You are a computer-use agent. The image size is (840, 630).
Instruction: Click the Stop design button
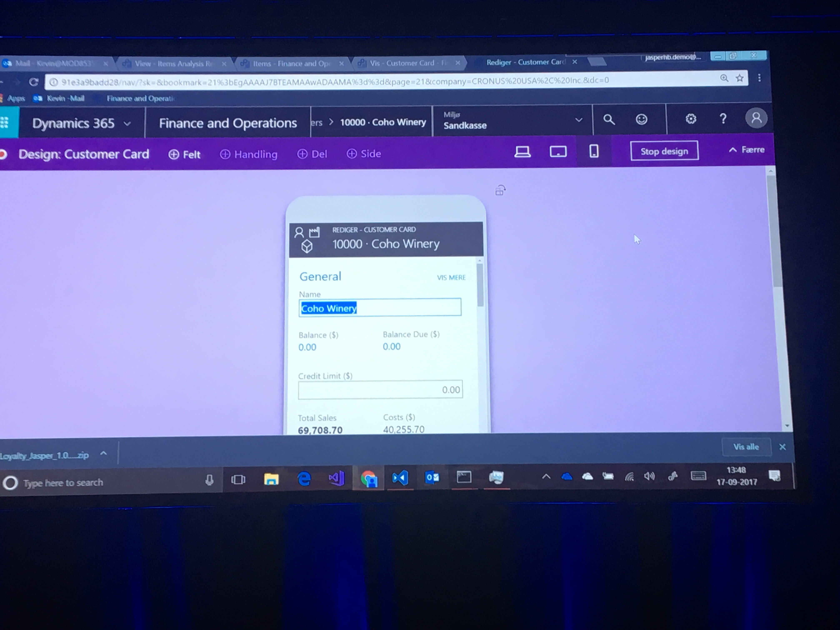click(x=664, y=151)
